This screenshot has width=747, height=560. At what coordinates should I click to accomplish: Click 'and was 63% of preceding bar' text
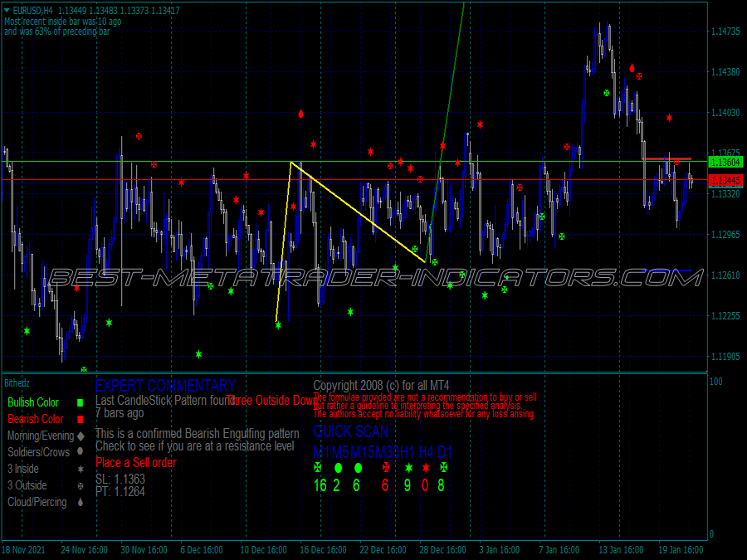[56, 32]
